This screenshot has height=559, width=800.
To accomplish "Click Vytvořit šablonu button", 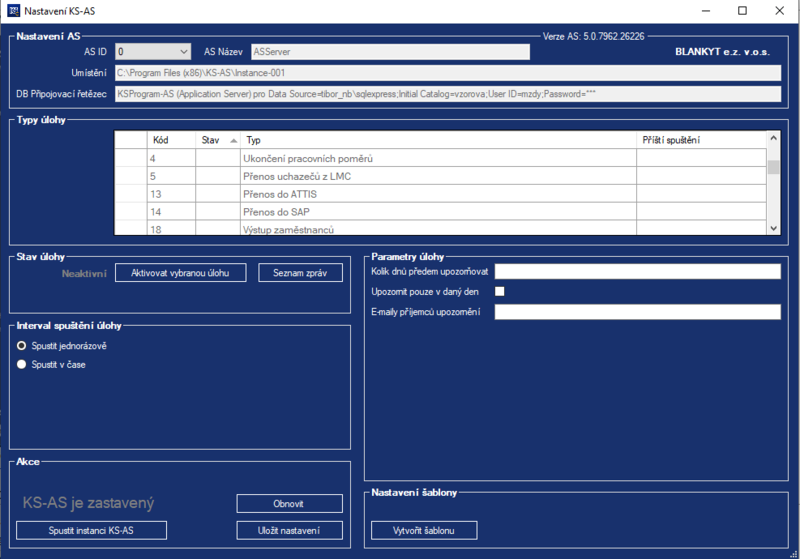I will click(x=424, y=530).
